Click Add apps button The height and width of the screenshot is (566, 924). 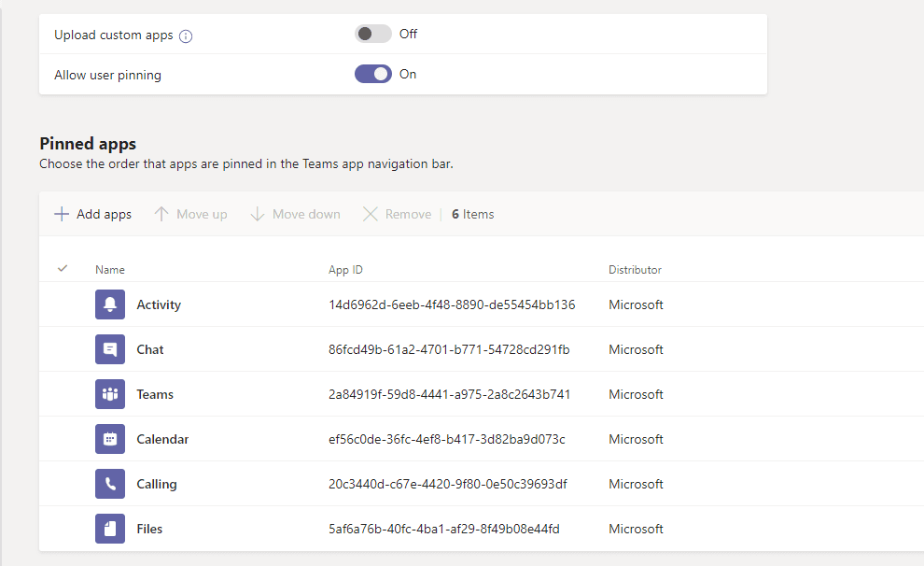point(93,214)
